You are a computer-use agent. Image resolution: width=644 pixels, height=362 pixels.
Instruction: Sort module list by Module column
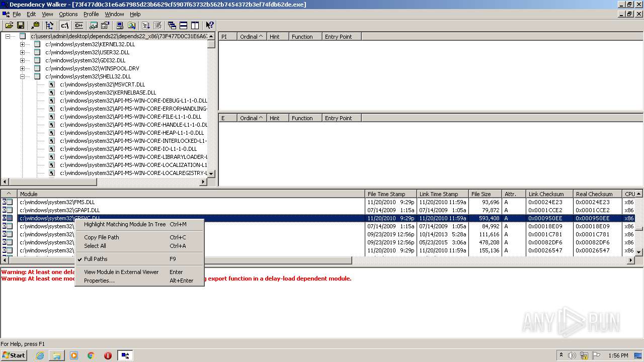coord(191,194)
